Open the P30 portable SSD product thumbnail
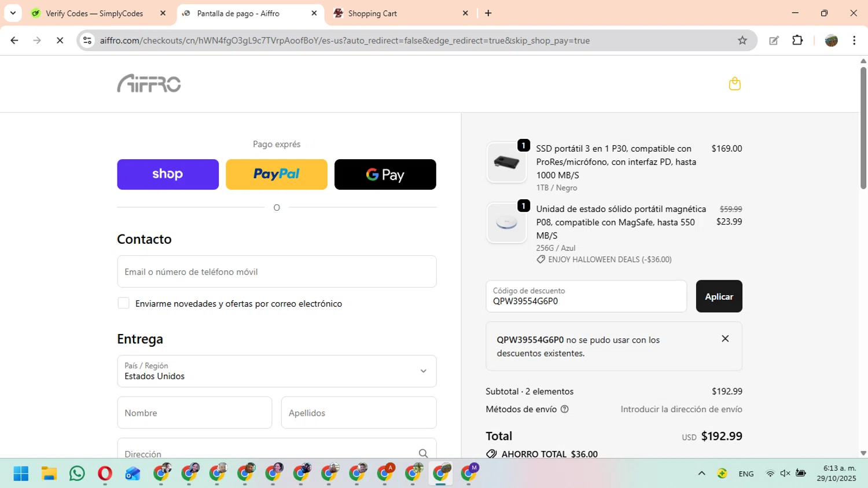This screenshot has width=868, height=488. point(506,163)
